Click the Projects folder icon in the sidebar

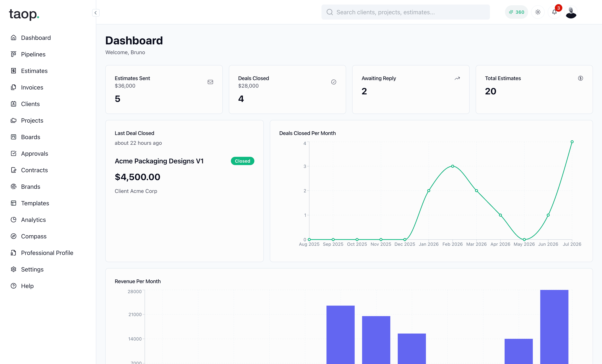click(x=13, y=121)
